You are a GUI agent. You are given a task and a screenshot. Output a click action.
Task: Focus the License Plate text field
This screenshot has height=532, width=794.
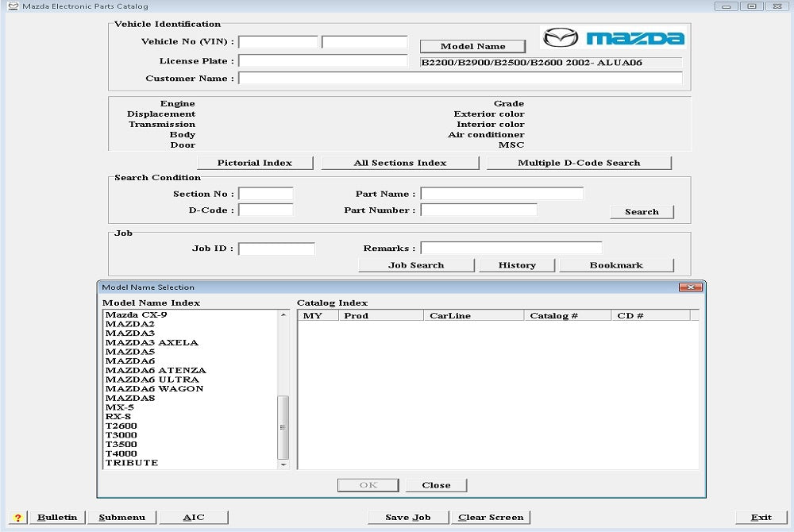pos(322,60)
